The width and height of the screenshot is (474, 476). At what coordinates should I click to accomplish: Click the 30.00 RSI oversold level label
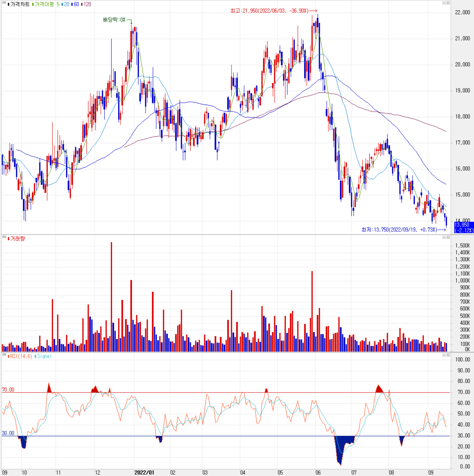tap(8, 433)
